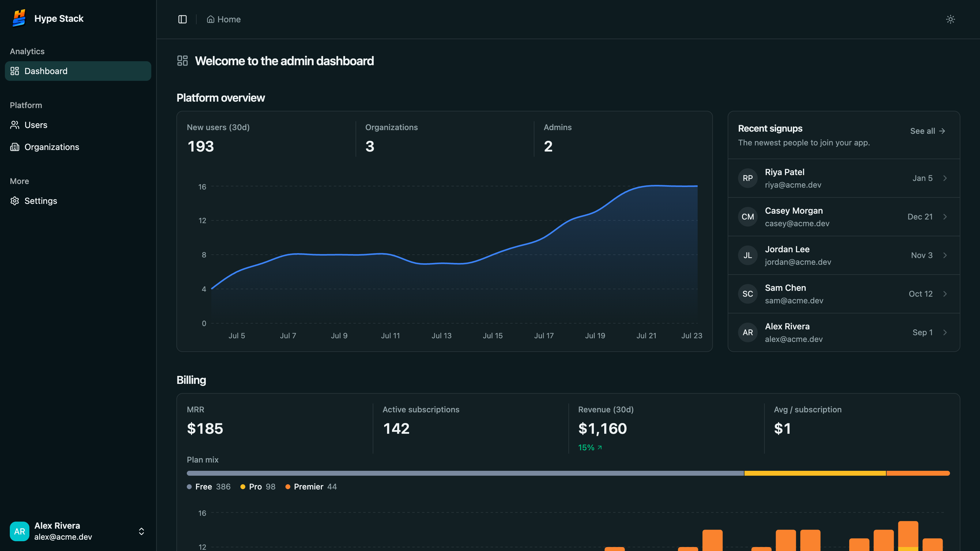Screen dimensions: 980x551
Task: Toggle the sidebar panel icon
Action: (x=183, y=19)
